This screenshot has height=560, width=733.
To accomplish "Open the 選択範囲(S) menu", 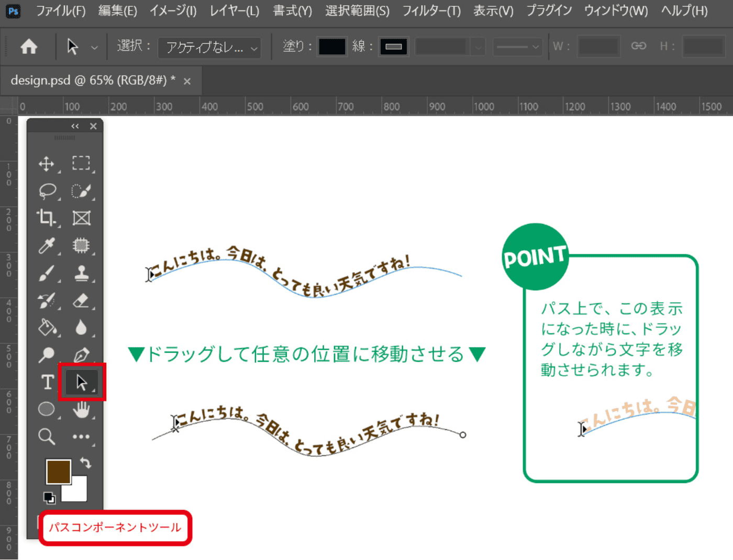I will click(357, 11).
